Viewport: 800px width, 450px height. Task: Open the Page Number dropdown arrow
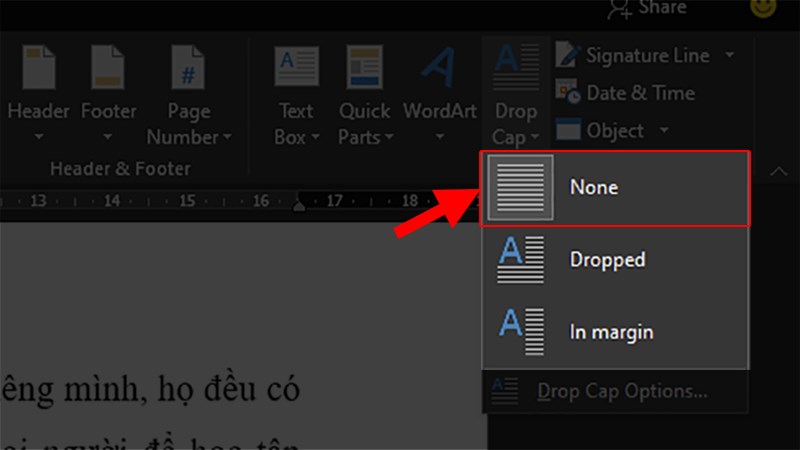point(227,137)
